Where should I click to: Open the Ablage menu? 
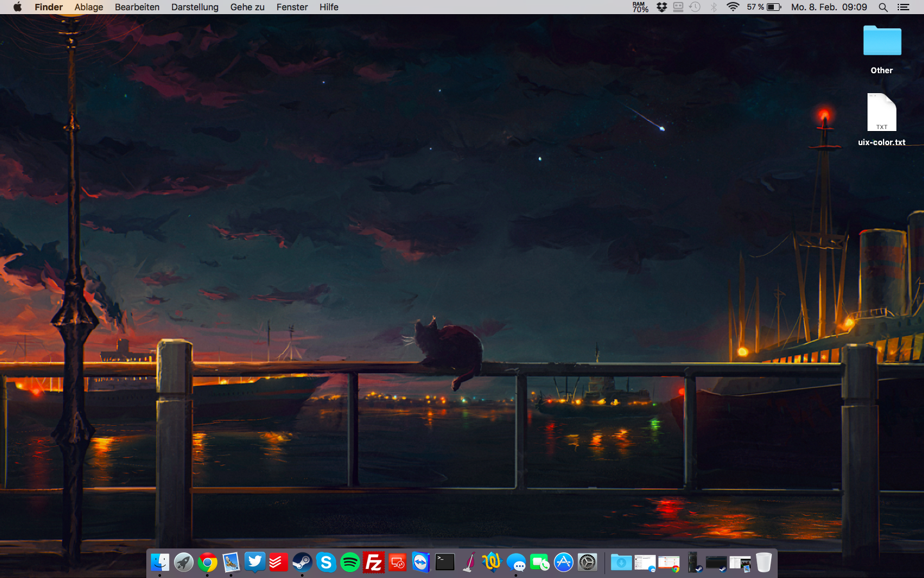(x=89, y=7)
